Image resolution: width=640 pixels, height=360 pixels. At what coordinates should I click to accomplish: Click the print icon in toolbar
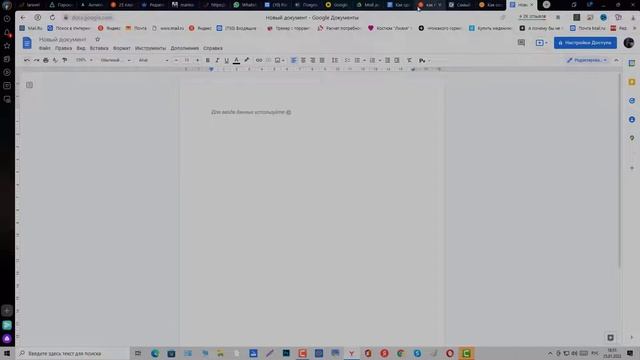tap(46, 60)
